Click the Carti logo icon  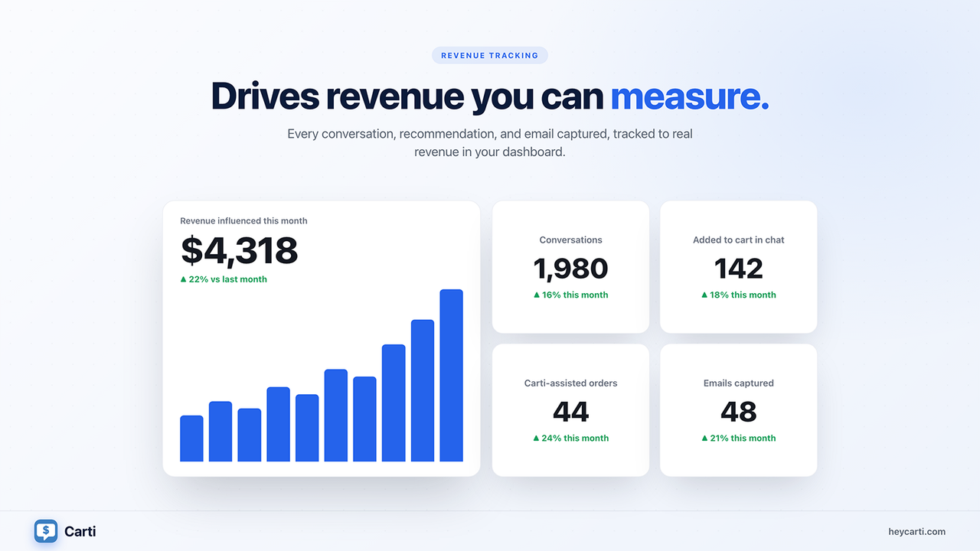[x=46, y=531]
